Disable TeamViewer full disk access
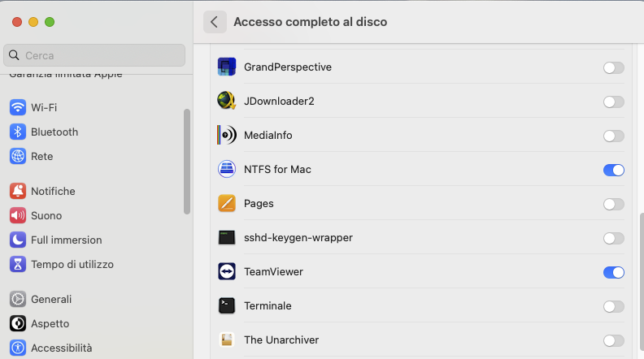This screenshot has width=644, height=359. 614,272
